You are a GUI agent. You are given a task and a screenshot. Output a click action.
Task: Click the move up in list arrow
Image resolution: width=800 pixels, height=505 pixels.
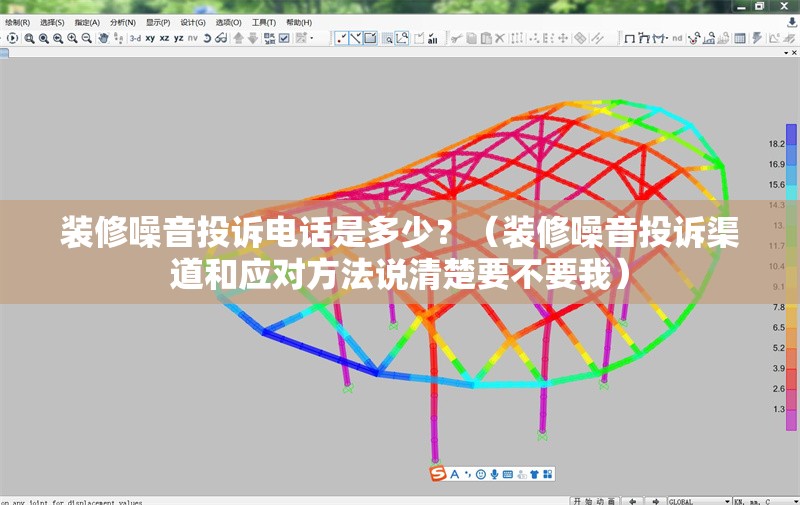238,38
